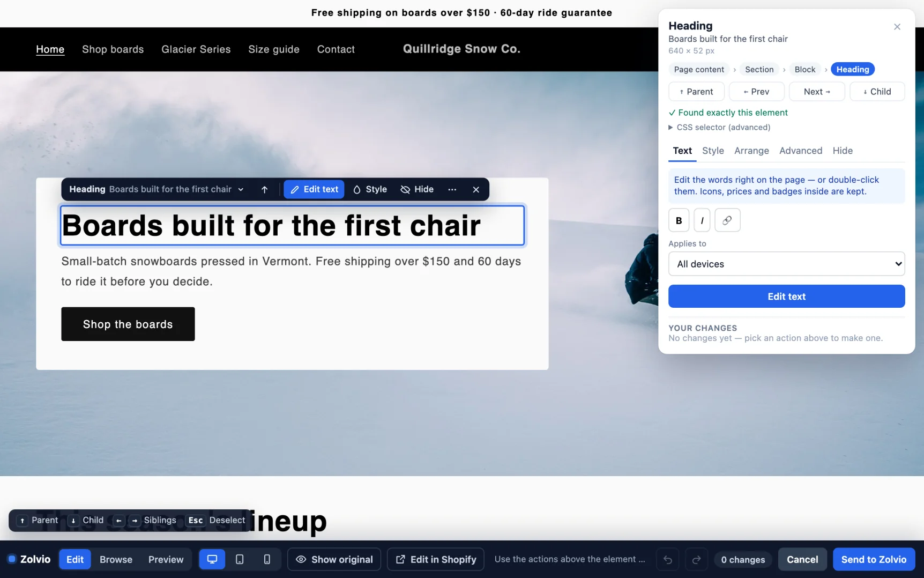
Task: Go to Prev sibling element
Action: tap(756, 92)
